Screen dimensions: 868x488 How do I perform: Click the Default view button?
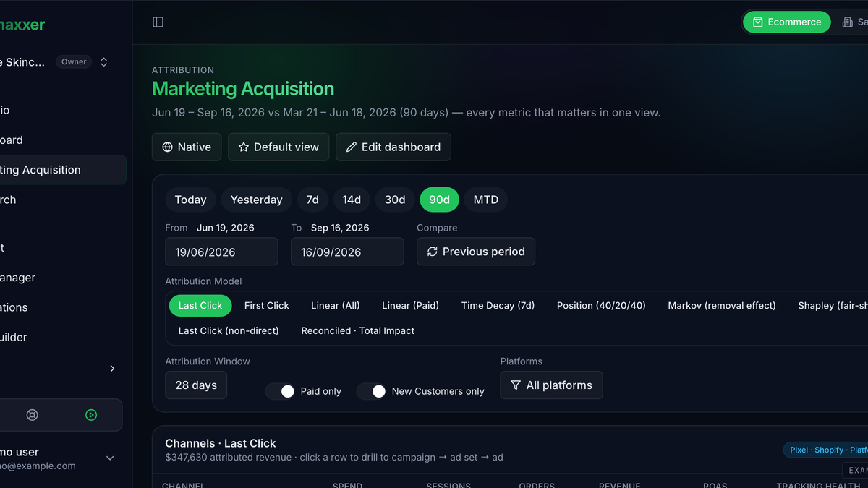278,147
